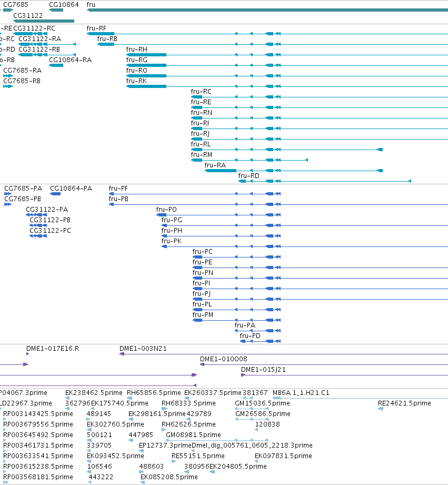Click the fru-RC transcript label
This screenshot has width=448, height=485.
tap(201, 91)
